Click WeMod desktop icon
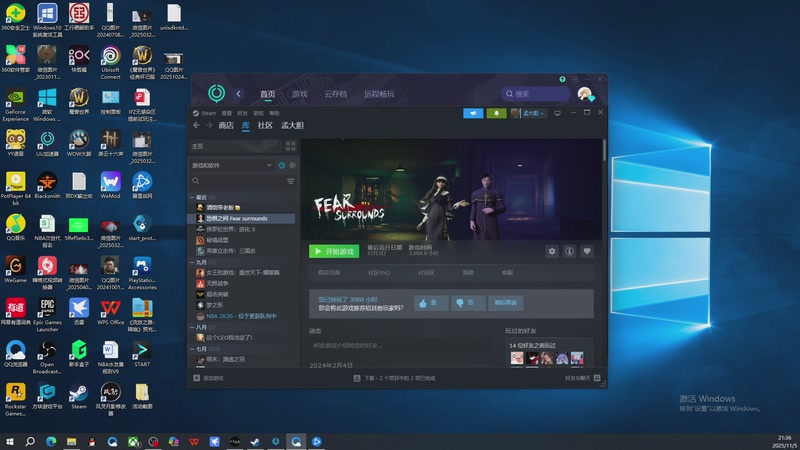The width and height of the screenshot is (800, 450). click(110, 186)
